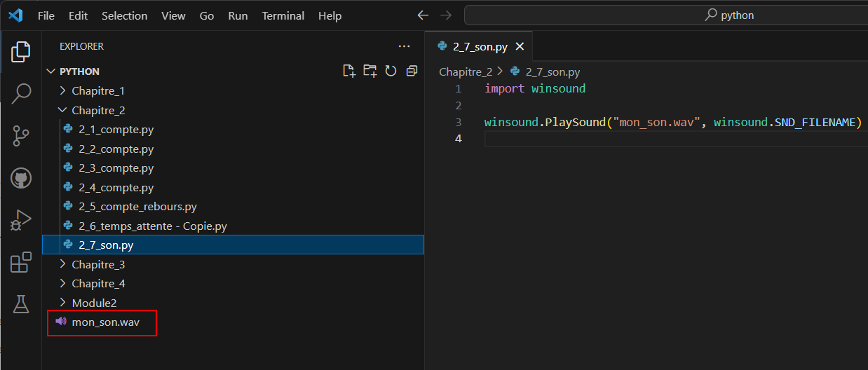868x370 pixels.
Task: Click the VS Code logo icon
Action: [15, 15]
